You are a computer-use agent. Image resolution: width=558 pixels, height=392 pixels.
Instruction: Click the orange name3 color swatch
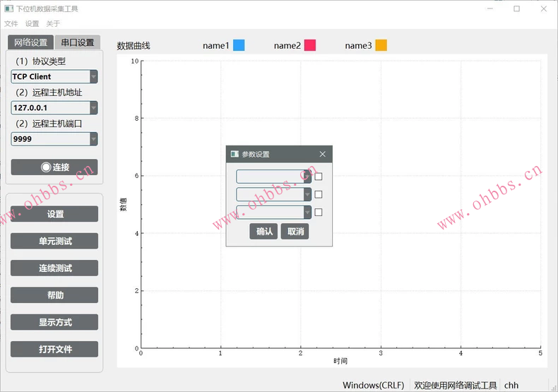click(x=381, y=45)
